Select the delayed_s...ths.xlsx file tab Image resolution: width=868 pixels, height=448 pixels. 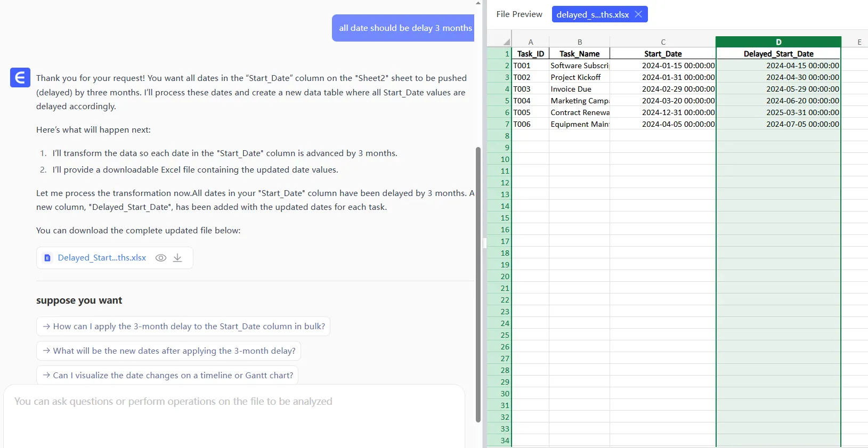pyautogui.click(x=592, y=14)
